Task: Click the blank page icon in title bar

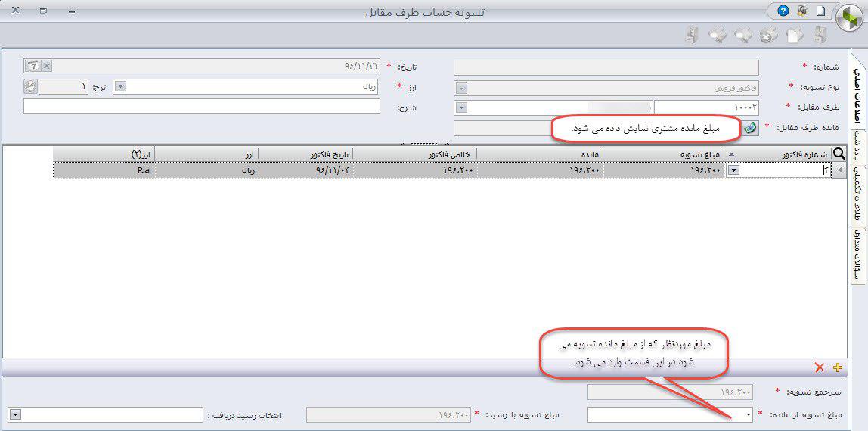Action: click(x=820, y=11)
